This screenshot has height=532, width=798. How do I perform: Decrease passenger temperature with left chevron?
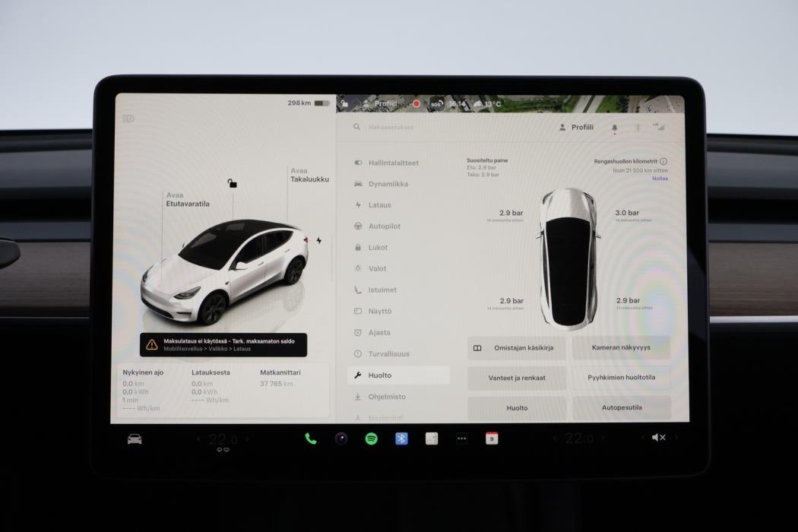click(x=196, y=438)
